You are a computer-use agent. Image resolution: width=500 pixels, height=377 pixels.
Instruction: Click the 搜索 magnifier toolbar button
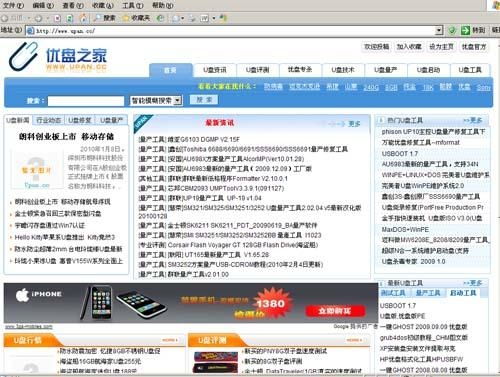[x=105, y=18]
